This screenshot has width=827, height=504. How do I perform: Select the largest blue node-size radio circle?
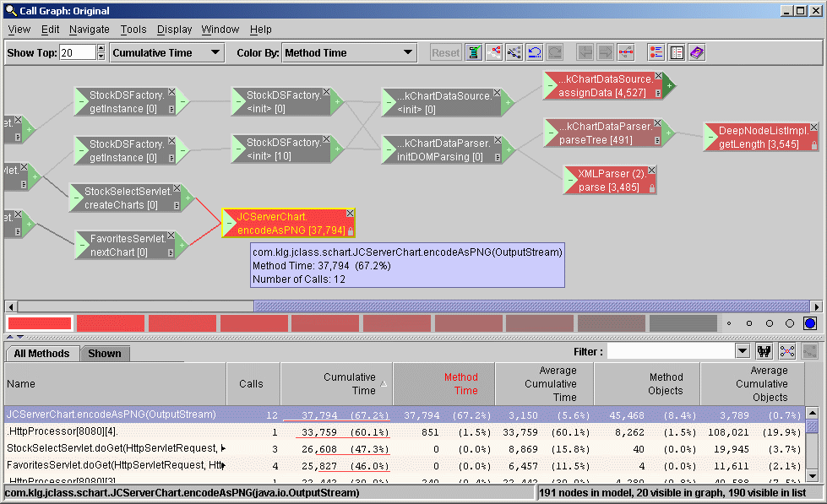tap(809, 323)
